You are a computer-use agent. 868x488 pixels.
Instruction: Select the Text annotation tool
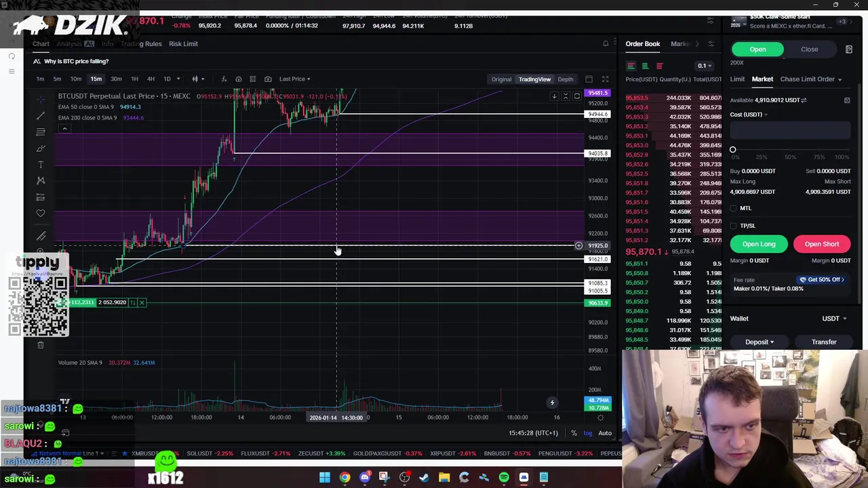point(41,165)
